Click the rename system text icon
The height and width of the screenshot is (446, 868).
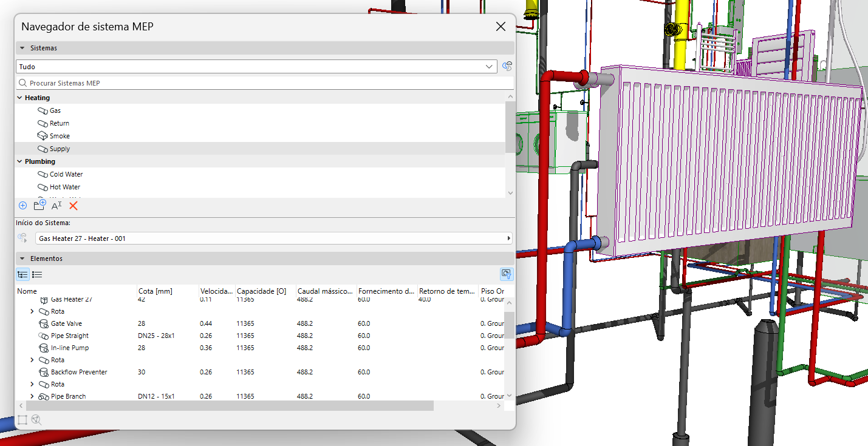56,206
